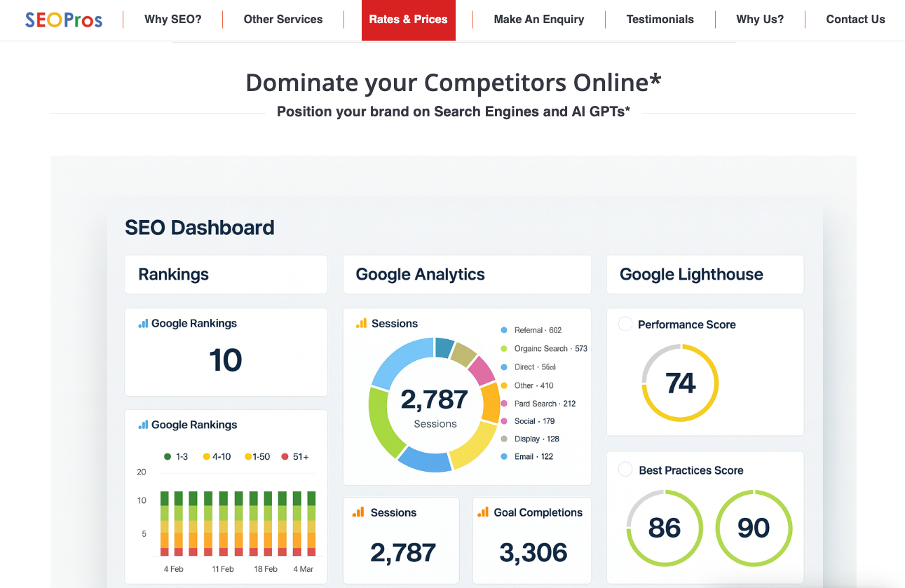Click red 51+ legend dot
905x588 pixels.
click(x=285, y=457)
